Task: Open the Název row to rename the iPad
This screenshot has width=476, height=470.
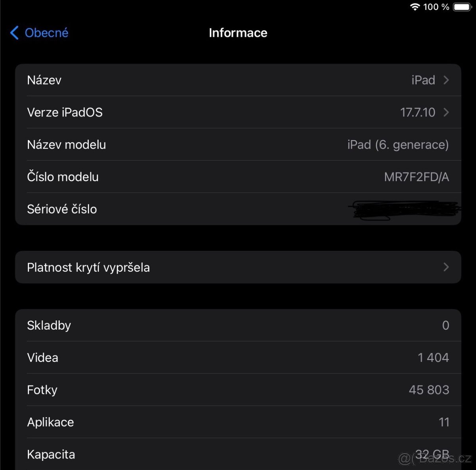Action: coord(238,80)
